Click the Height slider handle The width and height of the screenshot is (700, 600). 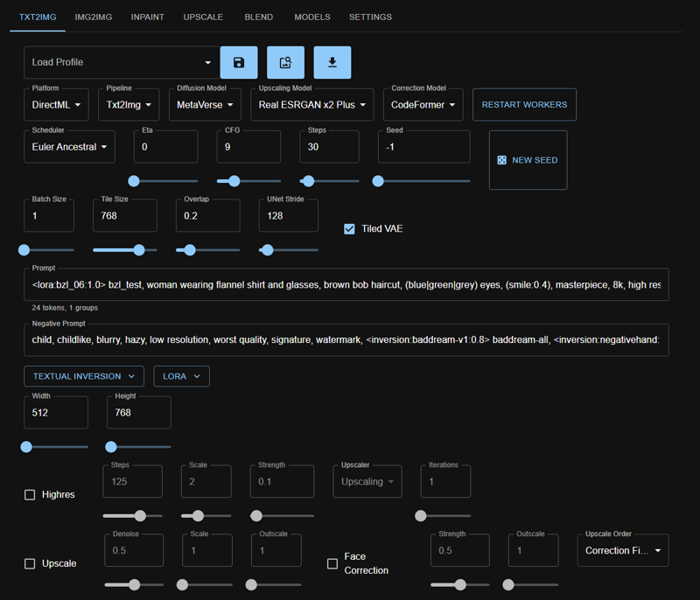[111, 447]
